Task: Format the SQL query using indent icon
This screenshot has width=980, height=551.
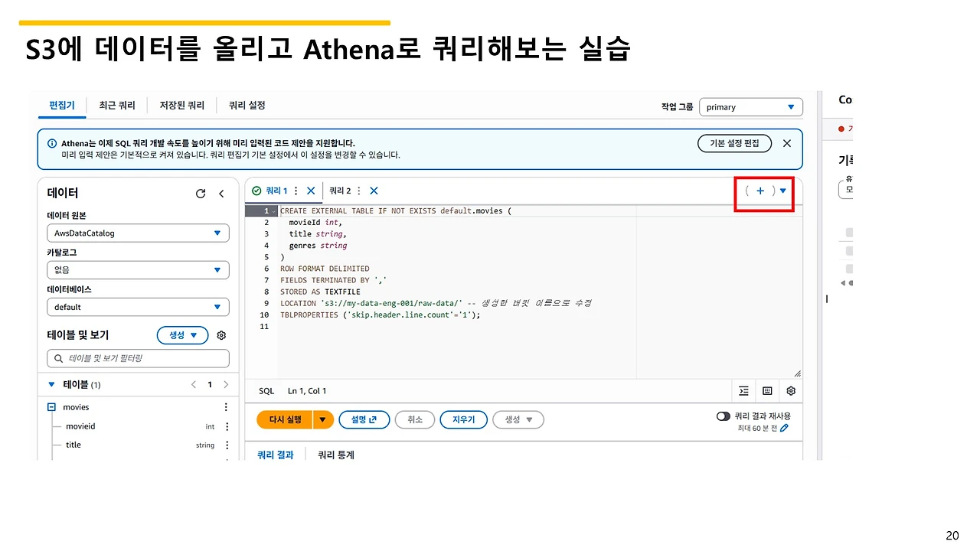Action: click(743, 390)
